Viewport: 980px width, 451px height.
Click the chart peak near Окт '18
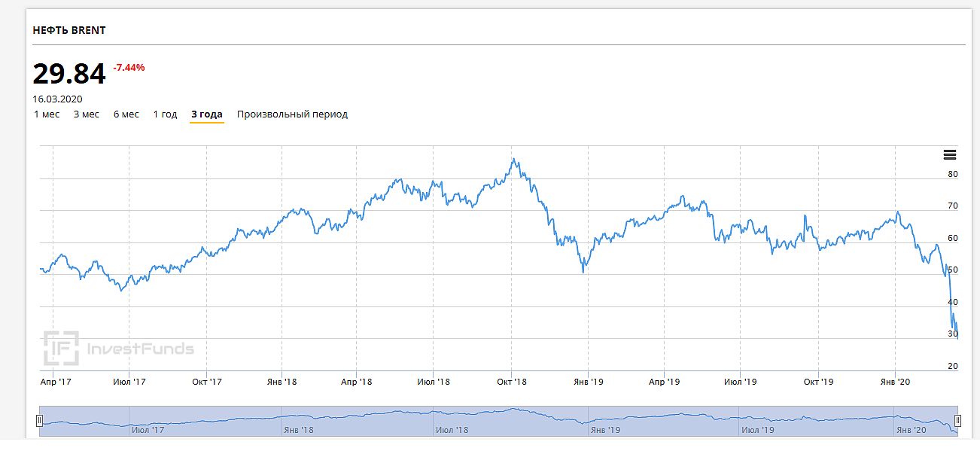point(513,160)
